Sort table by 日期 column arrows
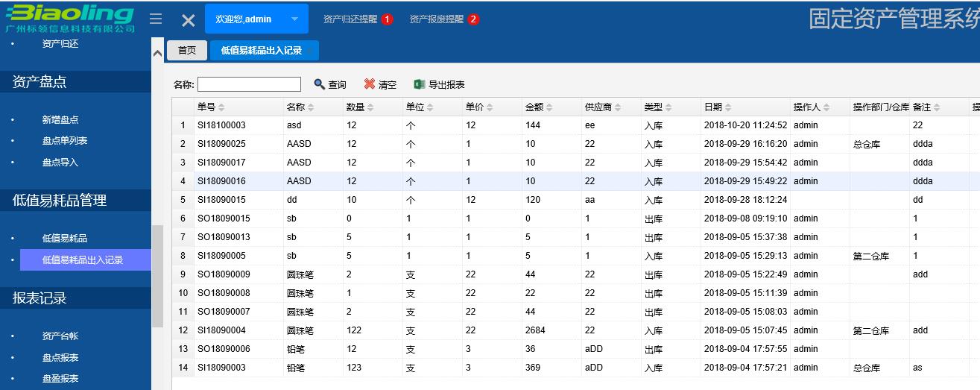This screenshot has height=390, width=980. 728,108
